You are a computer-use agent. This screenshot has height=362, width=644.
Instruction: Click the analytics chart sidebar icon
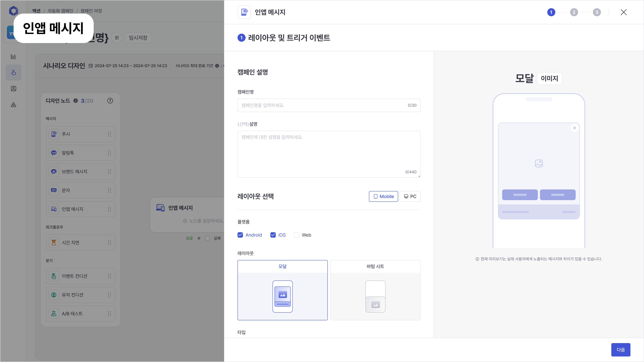tap(14, 56)
